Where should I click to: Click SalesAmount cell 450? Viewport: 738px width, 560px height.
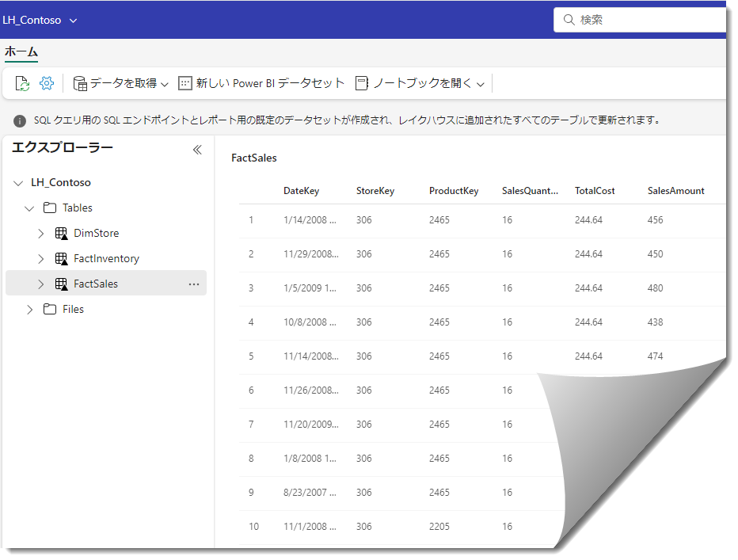pyautogui.click(x=655, y=254)
